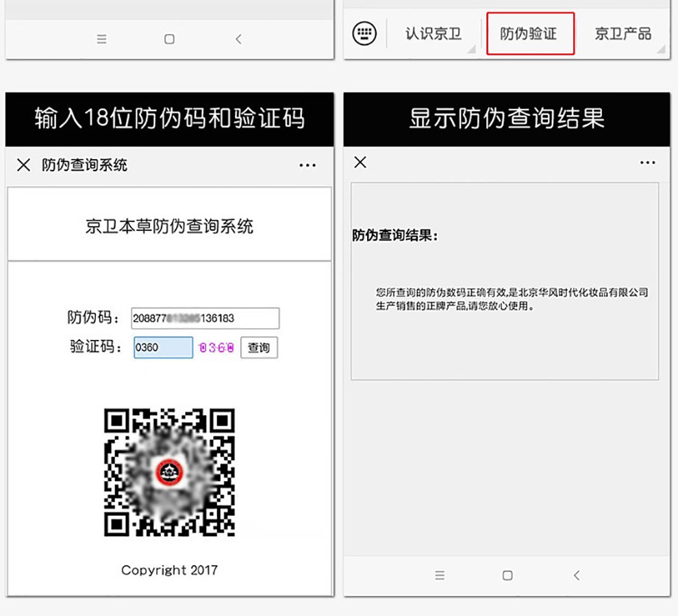Viewport: 678px width, 616px height.
Task: Open more options on result page
Action: point(647,162)
